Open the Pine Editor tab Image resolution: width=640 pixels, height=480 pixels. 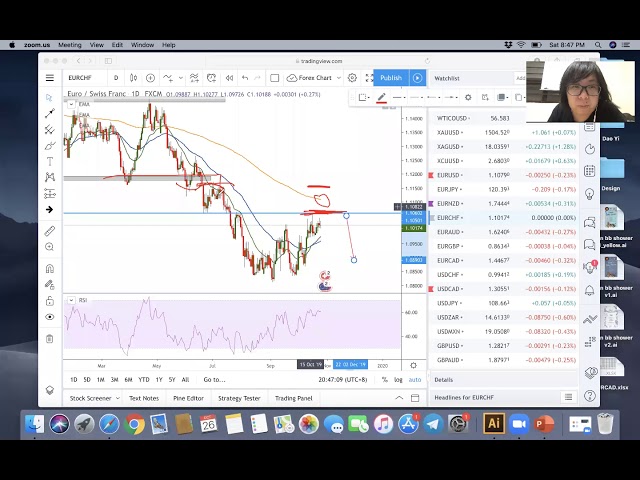[x=188, y=398]
